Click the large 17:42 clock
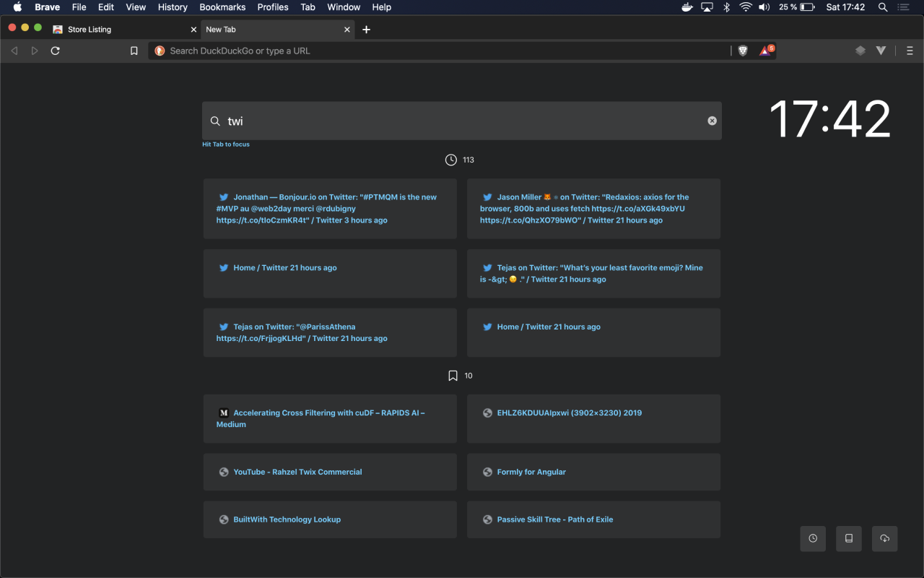Viewport: 924px width, 578px height. tap(830, 119)
